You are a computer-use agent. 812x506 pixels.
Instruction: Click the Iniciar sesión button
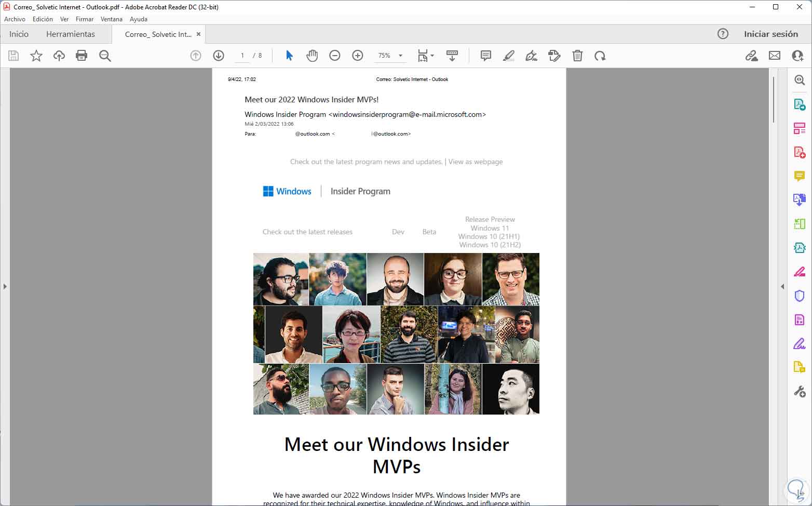[x=771, y=34]
